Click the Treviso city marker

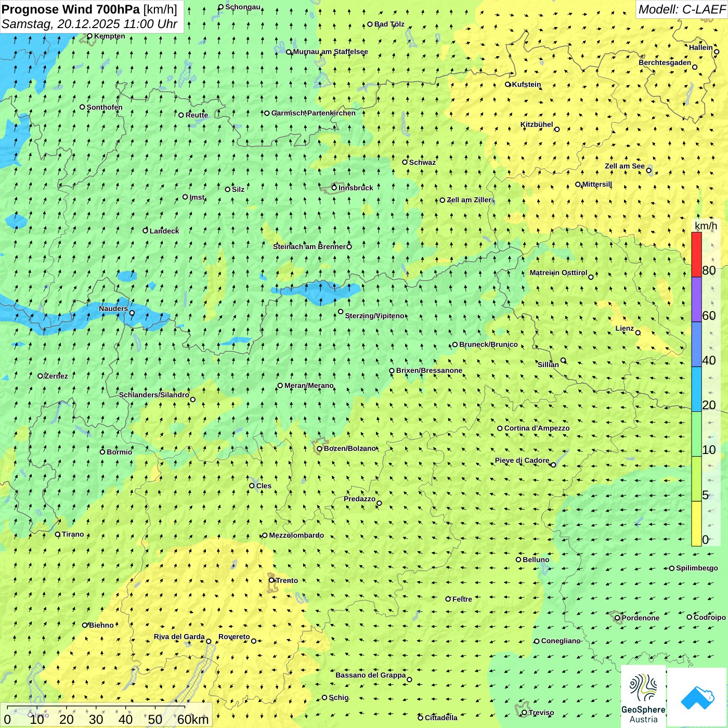524,712
